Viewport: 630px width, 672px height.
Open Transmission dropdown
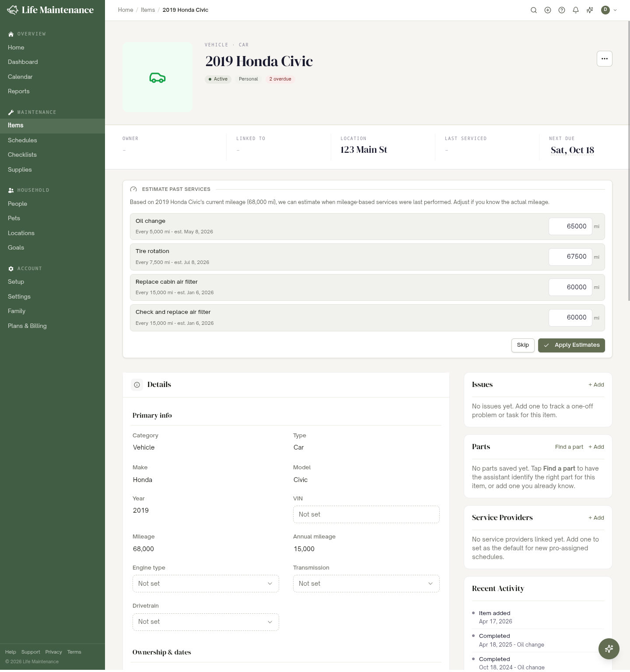pos(366,584)
